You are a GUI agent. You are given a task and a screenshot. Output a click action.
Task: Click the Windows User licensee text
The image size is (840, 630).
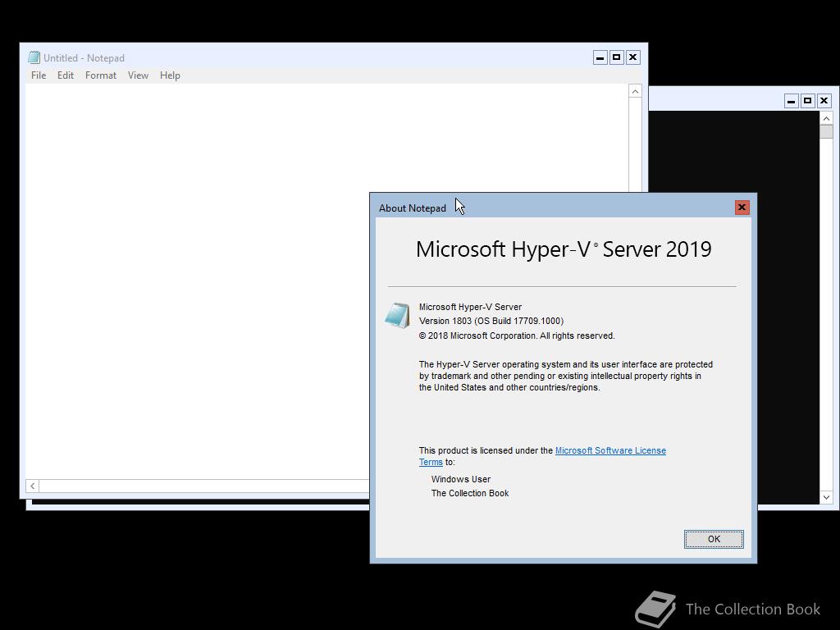click(x=461, y=479)
